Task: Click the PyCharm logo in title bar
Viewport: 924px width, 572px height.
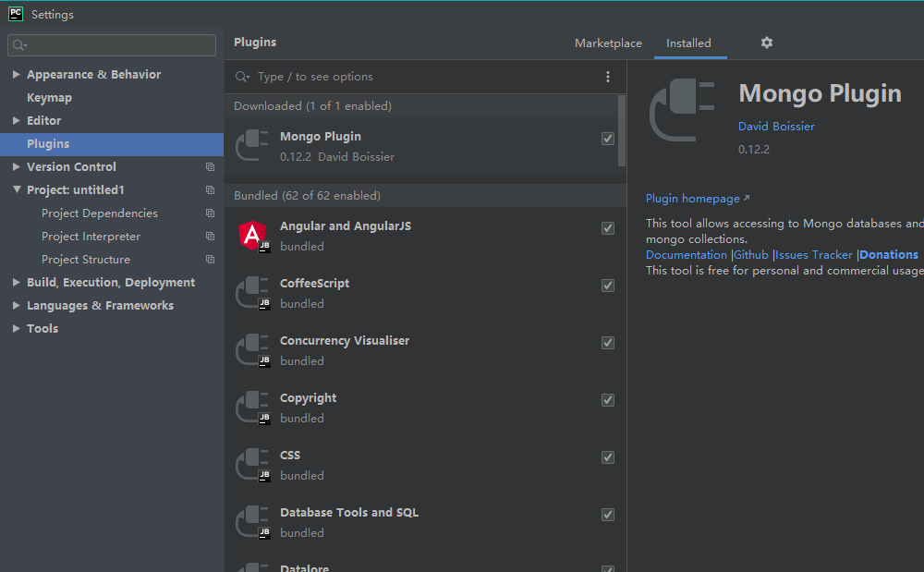Action: click(x=16, y=14)
